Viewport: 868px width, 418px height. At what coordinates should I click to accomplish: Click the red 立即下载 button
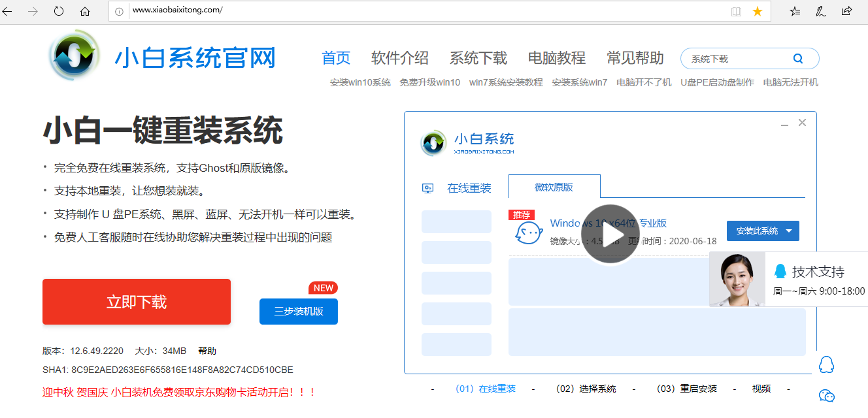click(x=137, y=302)
